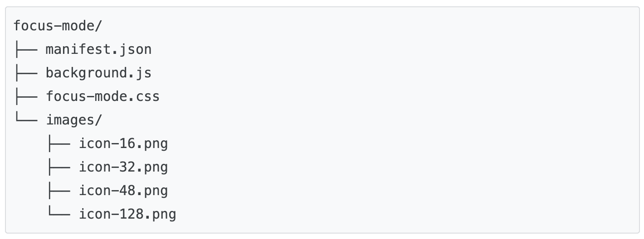Click the branch connector before icon-48.png
Image resolution: width=644 pixels, height=239 pixels.
click(x=58, y=191)
